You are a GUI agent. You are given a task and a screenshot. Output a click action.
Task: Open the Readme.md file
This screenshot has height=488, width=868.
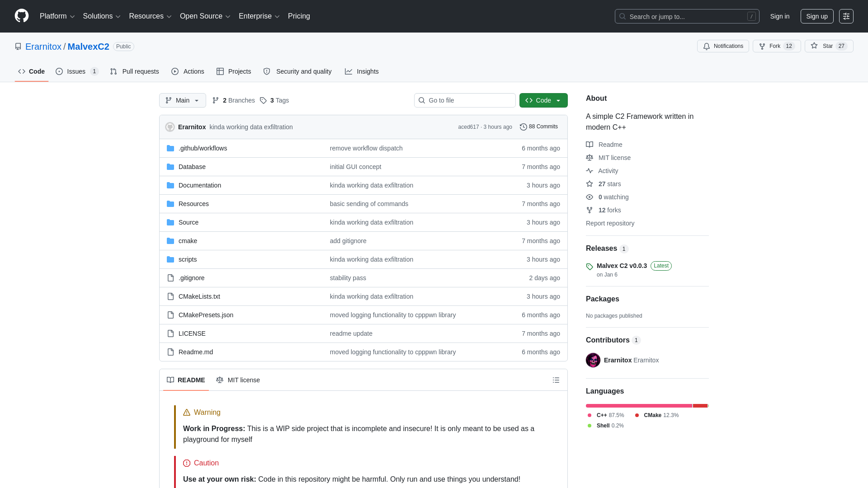click(x=196, y=352)
